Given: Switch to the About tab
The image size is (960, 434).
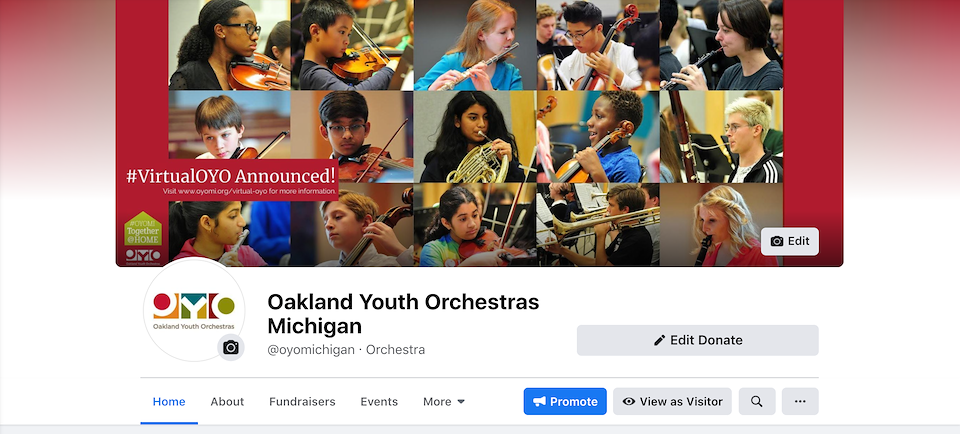Looking at the screenshot, I should (227, 402).
